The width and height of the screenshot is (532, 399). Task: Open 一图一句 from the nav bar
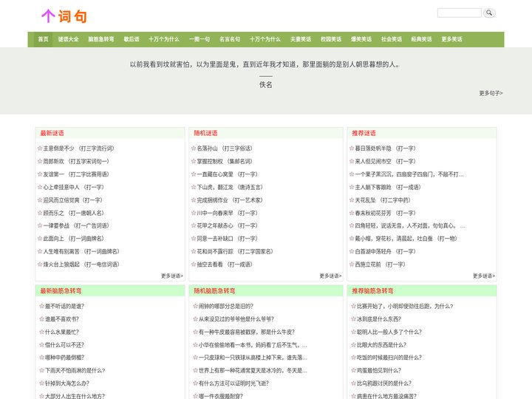pyautogui.click(x=199, y=39)
